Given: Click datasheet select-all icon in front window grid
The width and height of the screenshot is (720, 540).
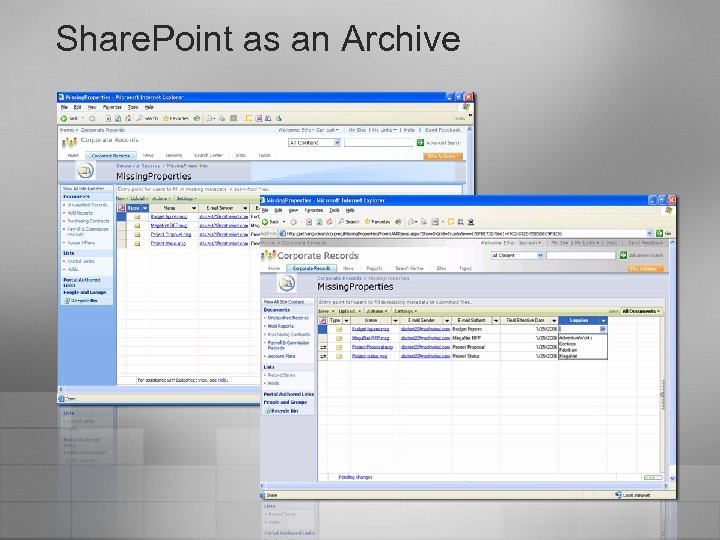Looking at the screenshot, I should coord(323,321).
